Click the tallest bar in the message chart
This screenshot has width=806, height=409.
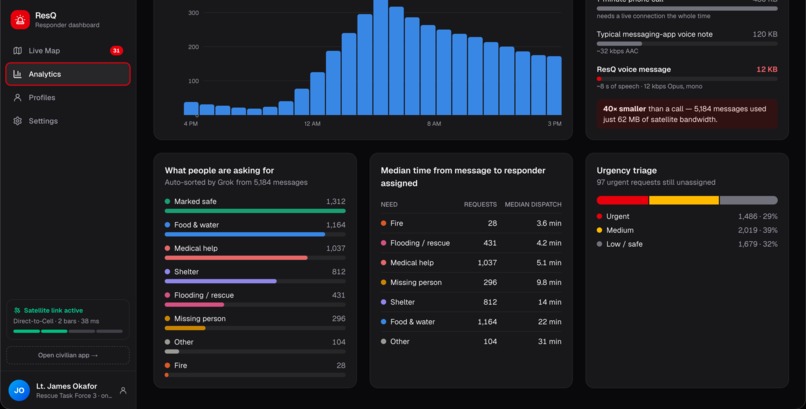click(380, 57)
